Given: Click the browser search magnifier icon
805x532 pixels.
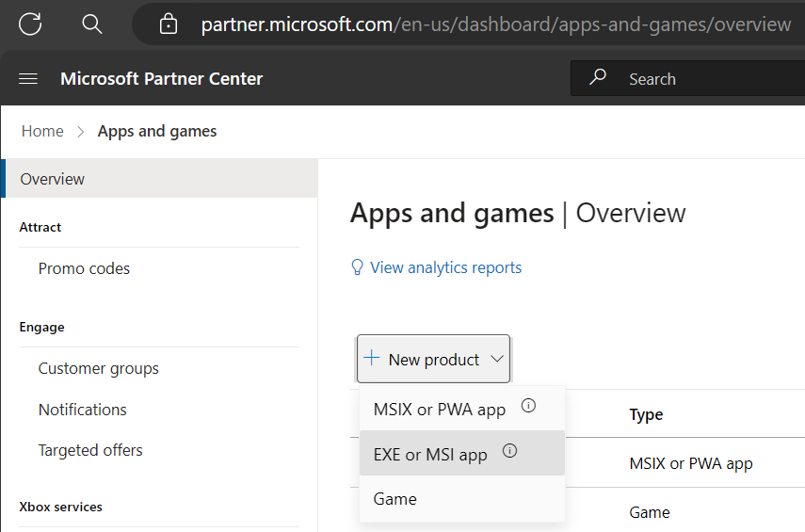Looking at the screenshot, I should coord(92,24).
